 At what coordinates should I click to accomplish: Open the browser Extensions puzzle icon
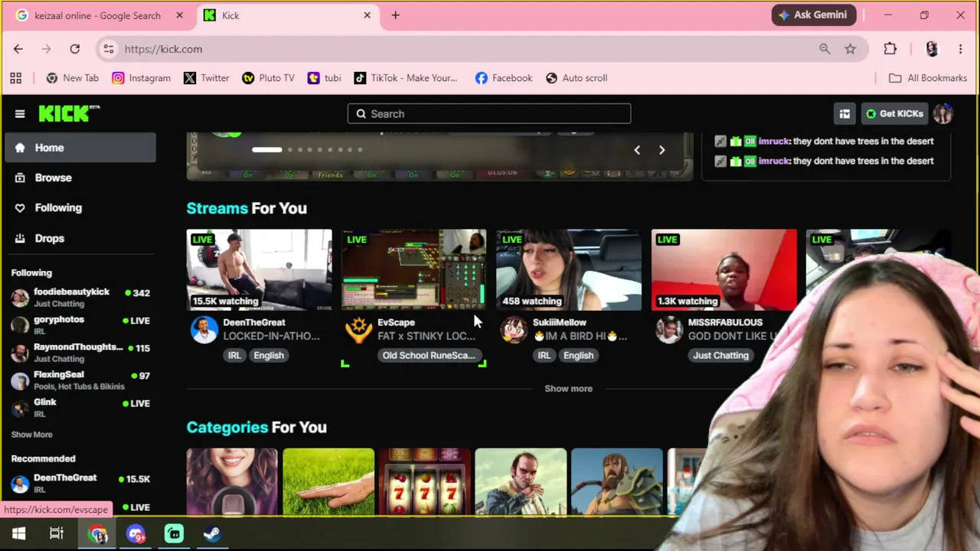click(890, 49)
